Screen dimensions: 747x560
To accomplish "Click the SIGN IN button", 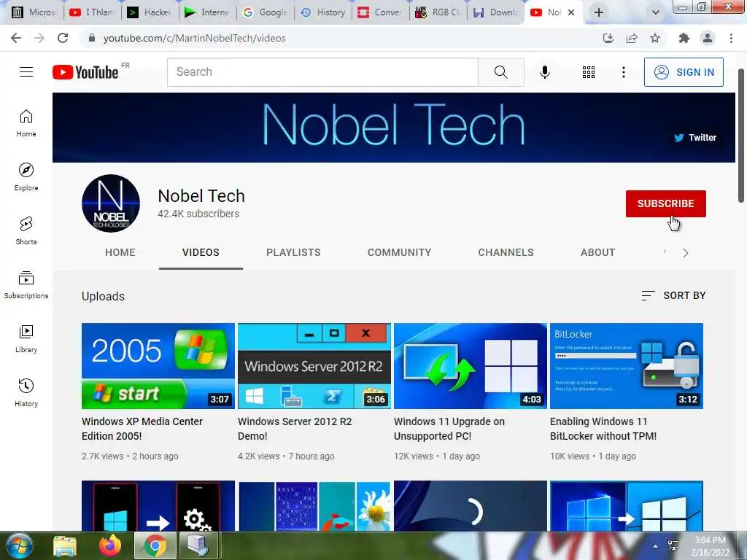I will click(684, 72).
